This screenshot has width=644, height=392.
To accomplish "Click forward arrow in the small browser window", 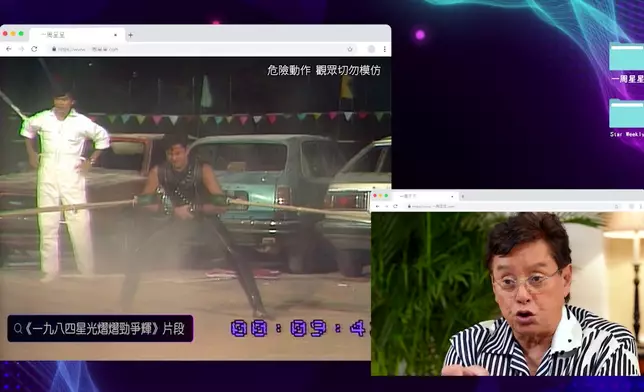I will 386,206.
